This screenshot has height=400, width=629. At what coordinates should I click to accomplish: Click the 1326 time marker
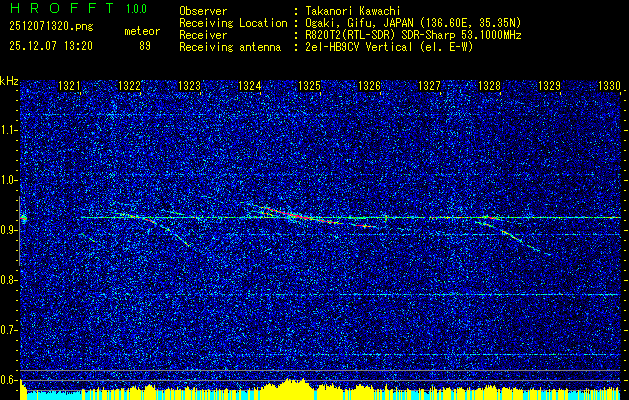pos(369,85)
